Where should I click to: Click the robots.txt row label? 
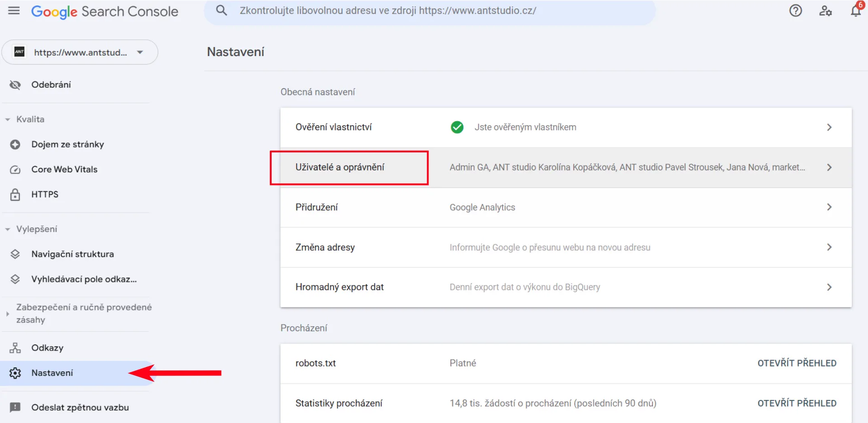pos(316,363)
